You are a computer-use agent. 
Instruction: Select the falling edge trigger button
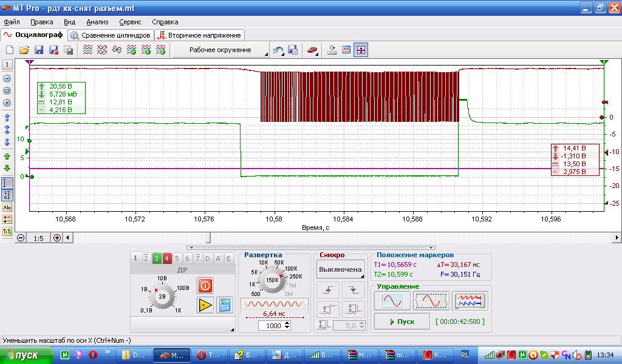[353, 291]
